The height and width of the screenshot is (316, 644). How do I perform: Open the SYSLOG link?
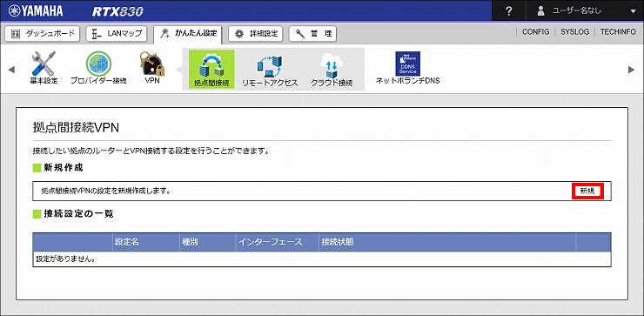[574, 32]
